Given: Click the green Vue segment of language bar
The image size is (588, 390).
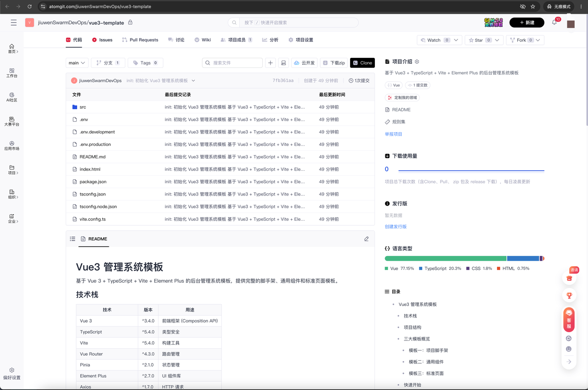Looking at the screenshot, I should pyautogui.click(x=446, y=259).
